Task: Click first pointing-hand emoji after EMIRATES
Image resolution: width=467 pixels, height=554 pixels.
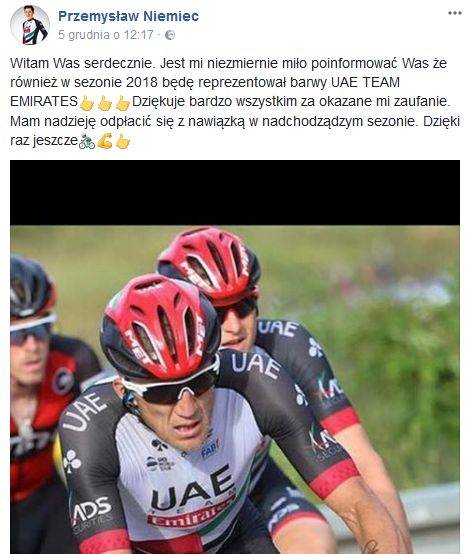Action: point(87,102)
